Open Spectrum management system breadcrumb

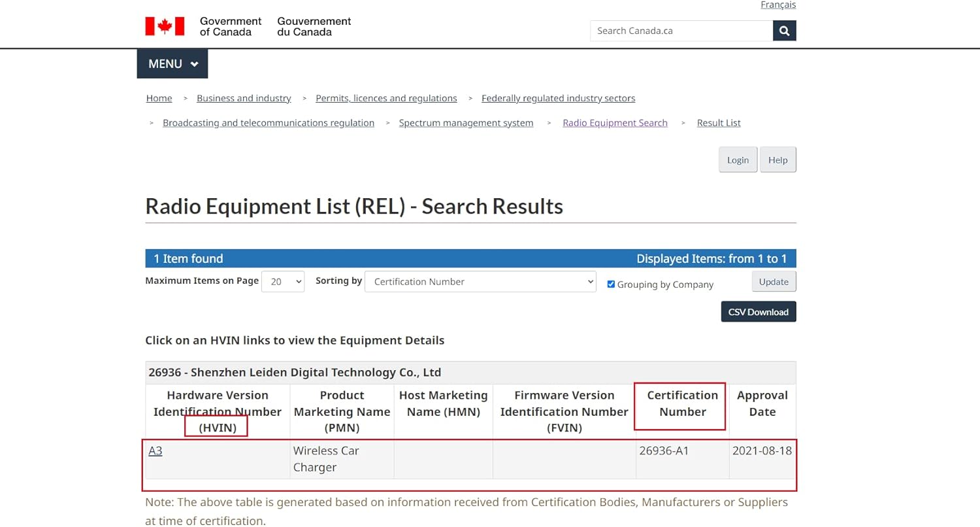[x=466, y=123]
